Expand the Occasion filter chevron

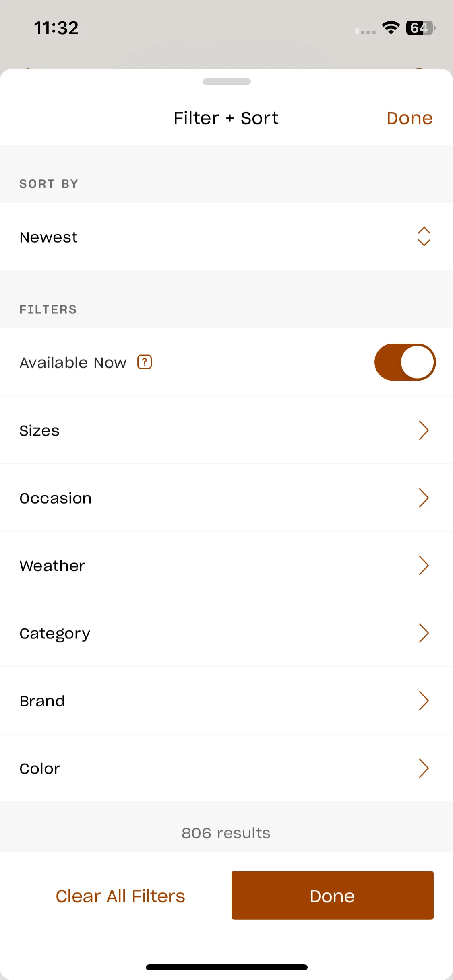[424, 498]
